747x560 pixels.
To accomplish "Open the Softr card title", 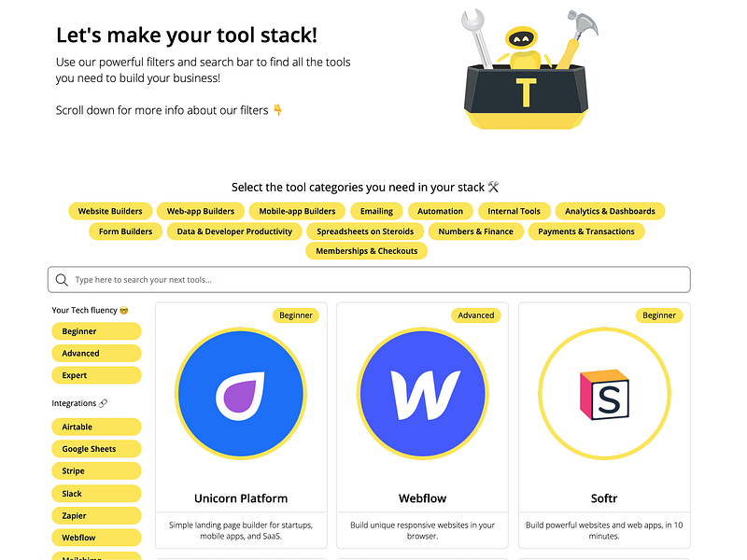I will [x=604, y=498].
